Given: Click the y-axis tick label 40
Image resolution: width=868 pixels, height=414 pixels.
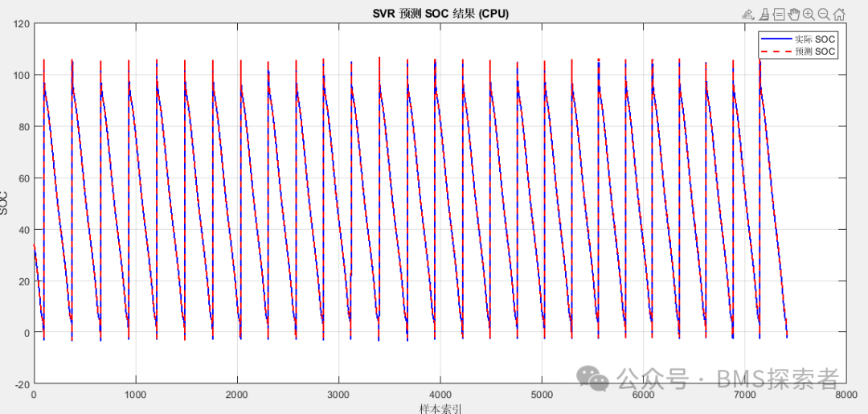Looking at the screenshot, I should click(24, 230).
